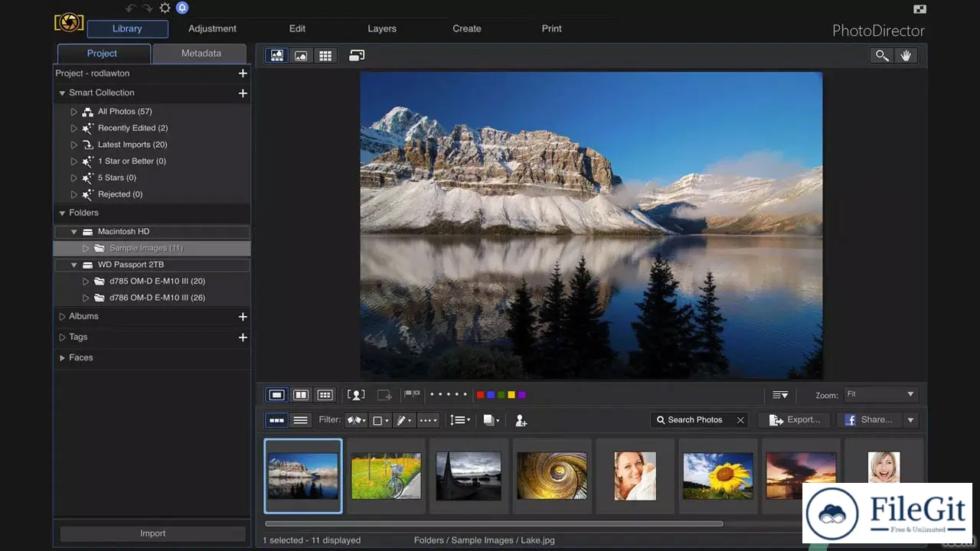Open the stack photos dropdown
This screenshot has height=551, width=980.
pyautogui.click(x=491, y=420)
